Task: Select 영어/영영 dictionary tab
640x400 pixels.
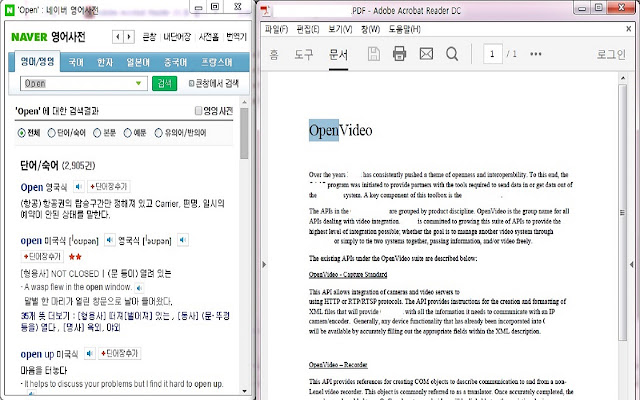Action: point(37,62)
